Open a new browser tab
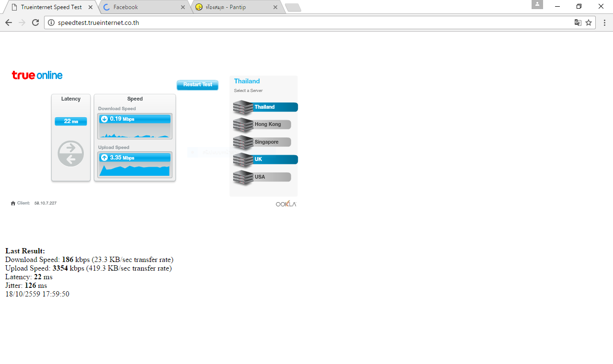The height and width of the screenshot is (364, 613). coord(293,7)
